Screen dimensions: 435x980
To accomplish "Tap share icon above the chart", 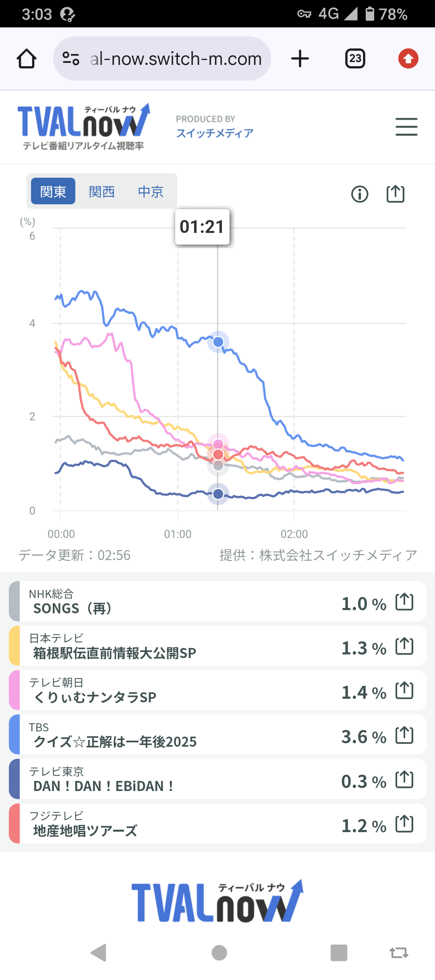I will 395,194.
